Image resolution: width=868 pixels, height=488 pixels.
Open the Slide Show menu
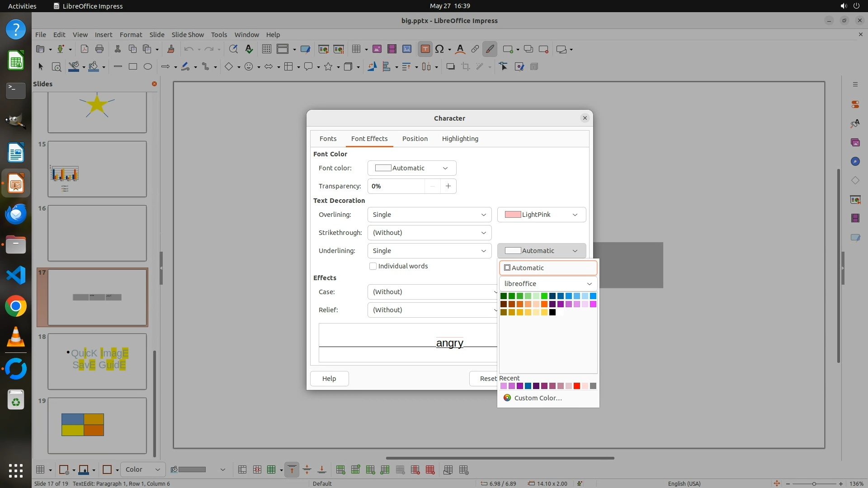pos(187,35)
